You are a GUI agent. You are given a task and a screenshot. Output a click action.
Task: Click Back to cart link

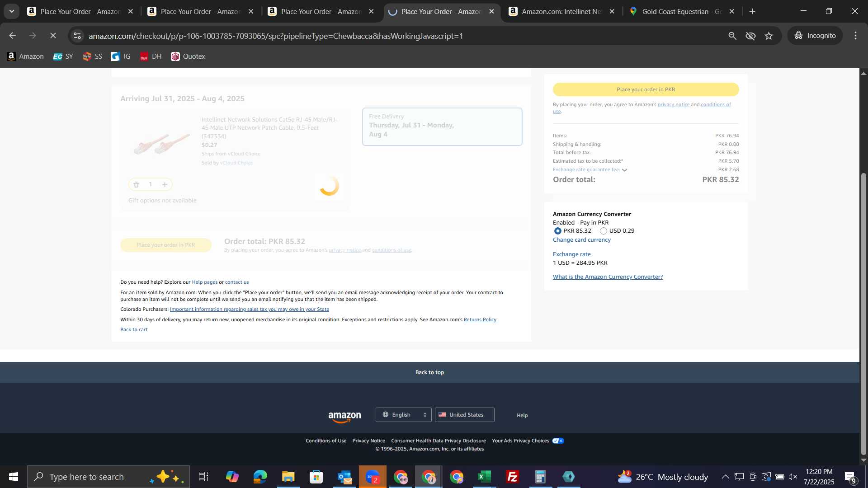(134, 330)
